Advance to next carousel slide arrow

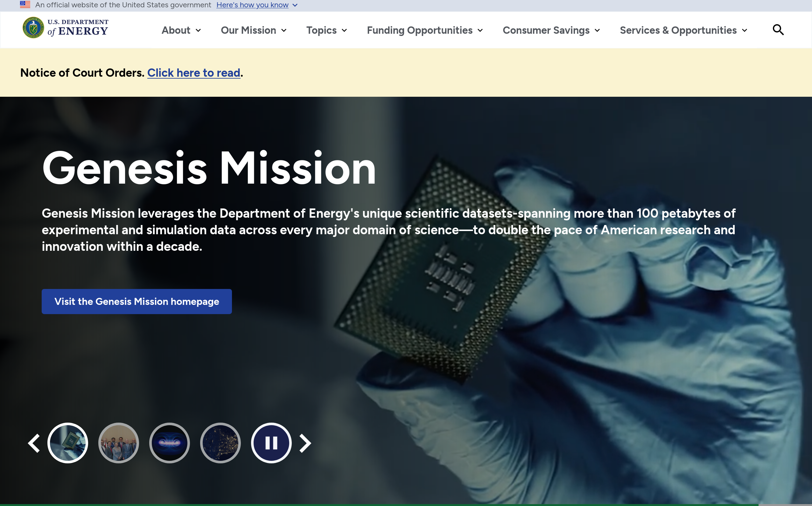coord(305,443)
